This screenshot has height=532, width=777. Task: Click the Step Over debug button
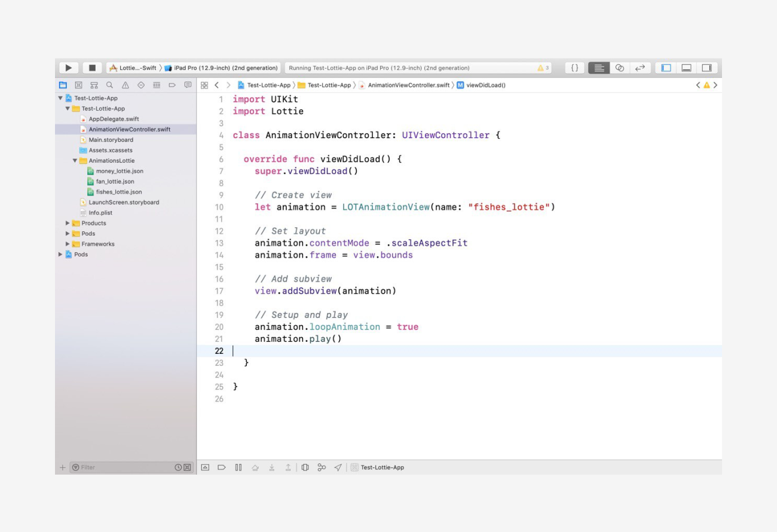(255, 467)
